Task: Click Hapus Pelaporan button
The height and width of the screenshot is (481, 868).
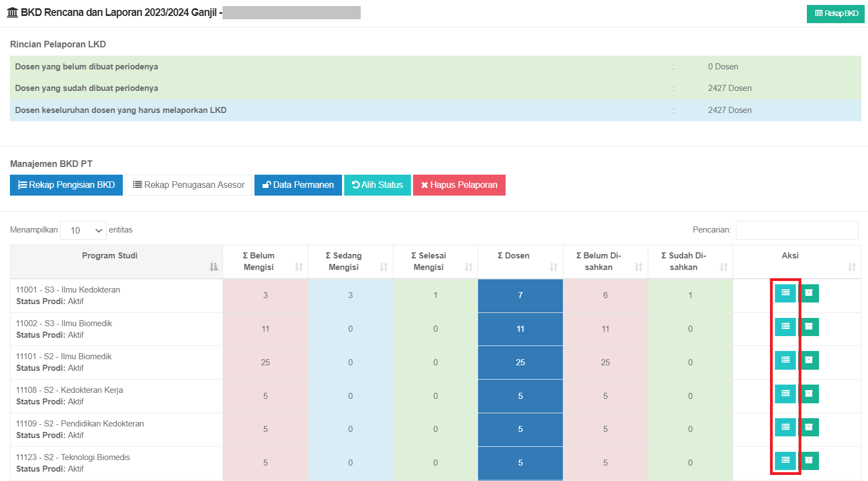Action: coord(459,185)
